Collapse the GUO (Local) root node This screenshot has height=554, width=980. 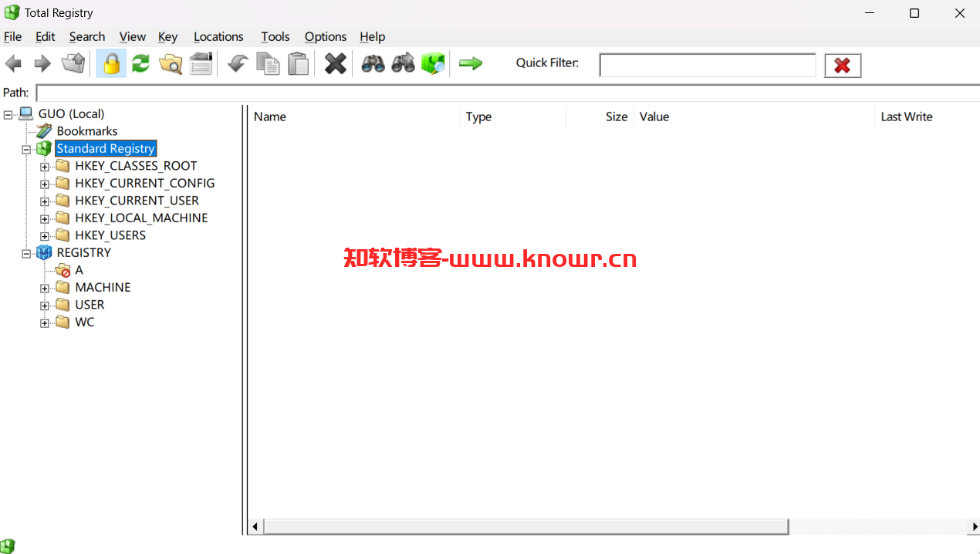pyautogui.click(x=8, y=114)
